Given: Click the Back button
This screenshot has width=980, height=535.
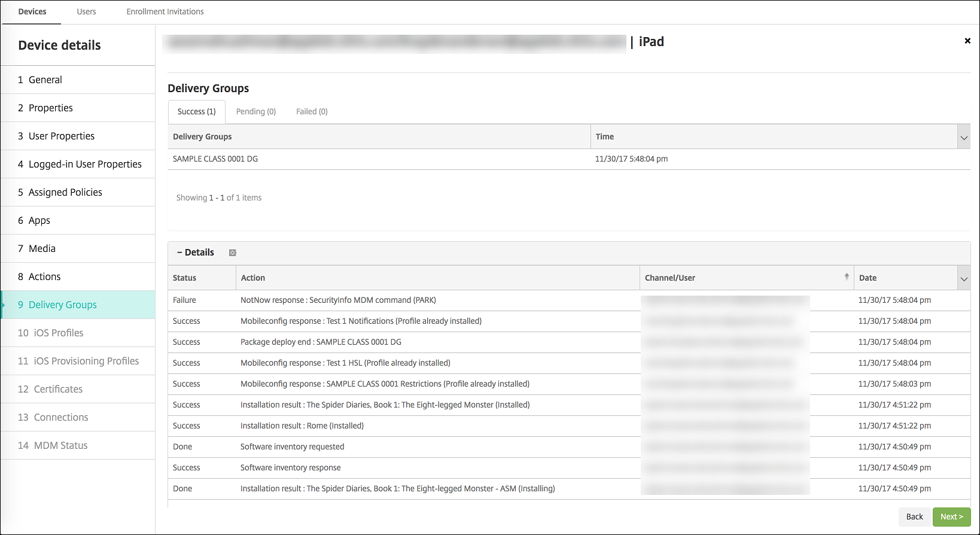Looking at the screenshot, I should [914, 516].
